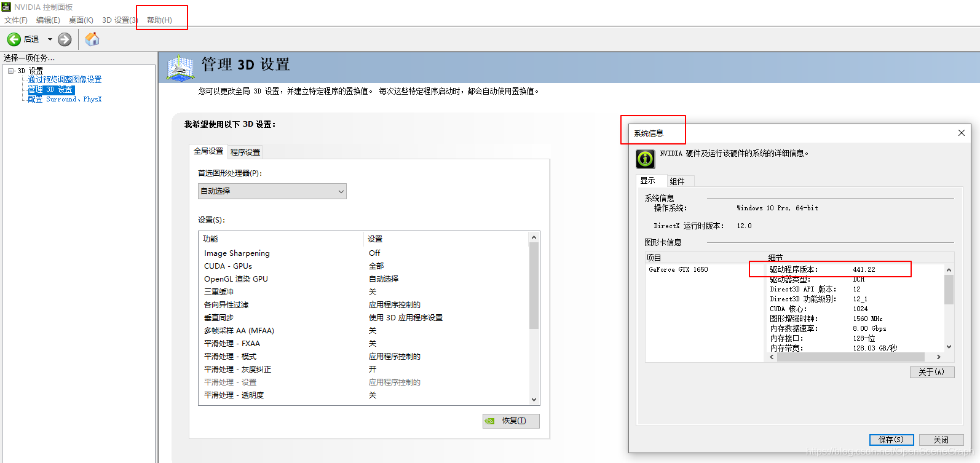Select 配置 Surround、PhysX in the tree
Viewport: 980px width, 463px height.
pos(65,99)
